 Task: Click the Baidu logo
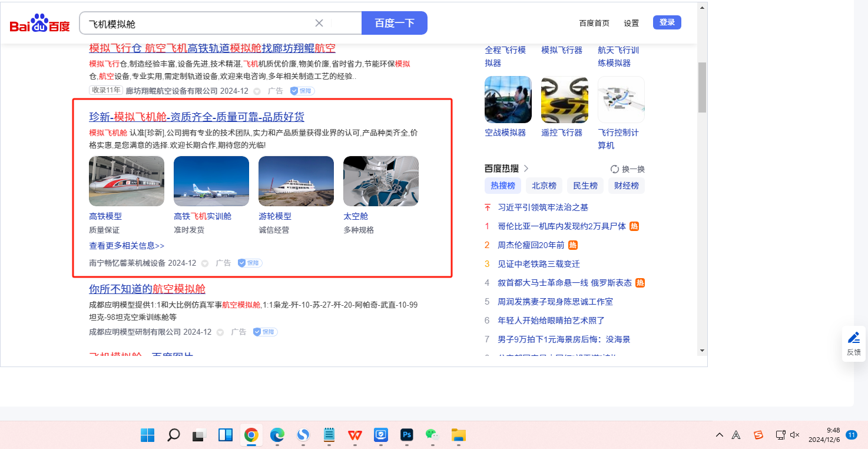tap(39, 24)
